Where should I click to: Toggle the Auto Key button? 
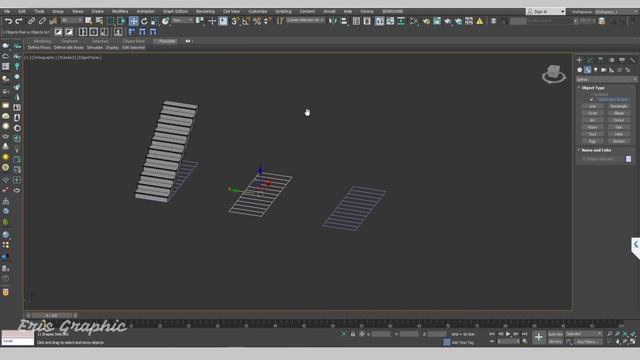point(555,334)
